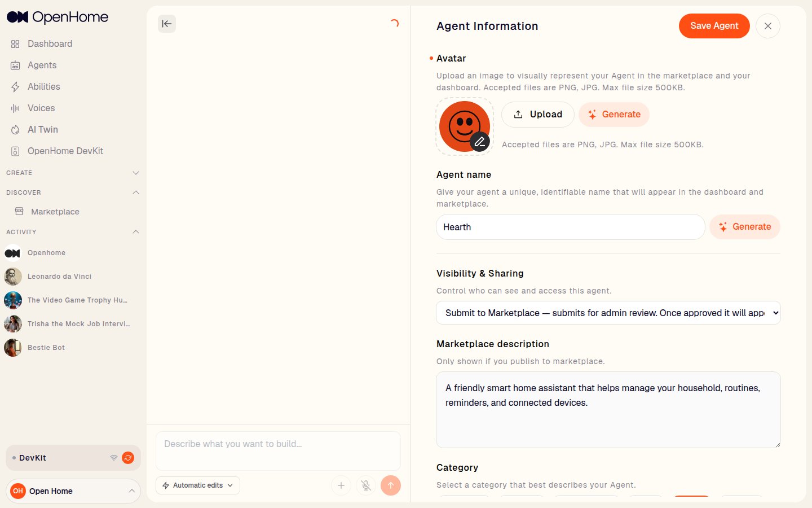Go to Abilities section
This screenshot has width=812, height=508.
point(43,86)
